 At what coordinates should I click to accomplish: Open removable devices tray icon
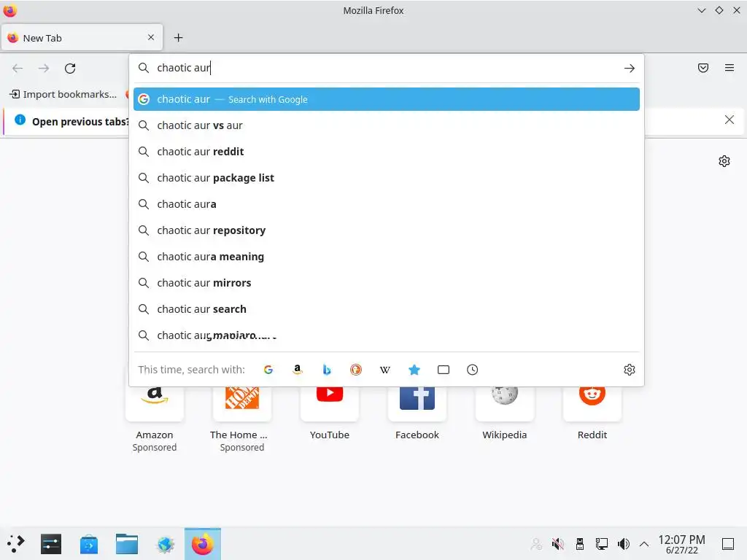coord(580,544)
